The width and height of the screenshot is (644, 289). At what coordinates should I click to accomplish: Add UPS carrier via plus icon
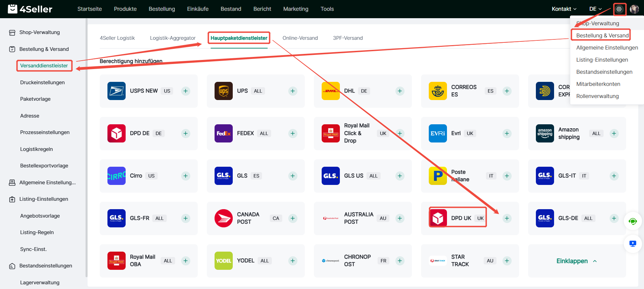(x=293, y=91)
